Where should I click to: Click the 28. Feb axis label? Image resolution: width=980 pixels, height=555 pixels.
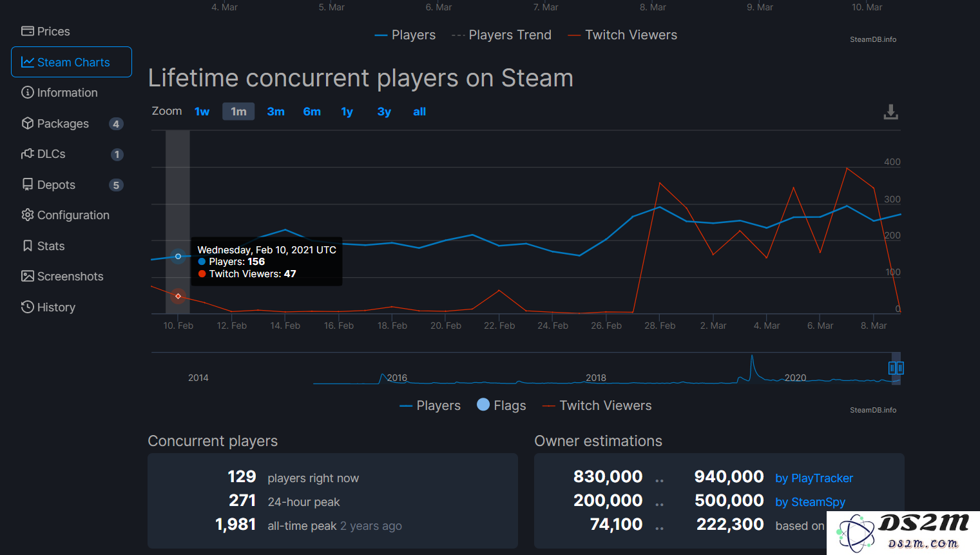click(660, 326)
